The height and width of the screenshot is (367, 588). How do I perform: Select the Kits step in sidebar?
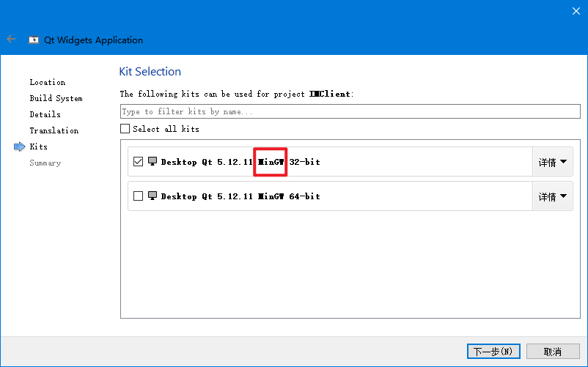(39, 147)
